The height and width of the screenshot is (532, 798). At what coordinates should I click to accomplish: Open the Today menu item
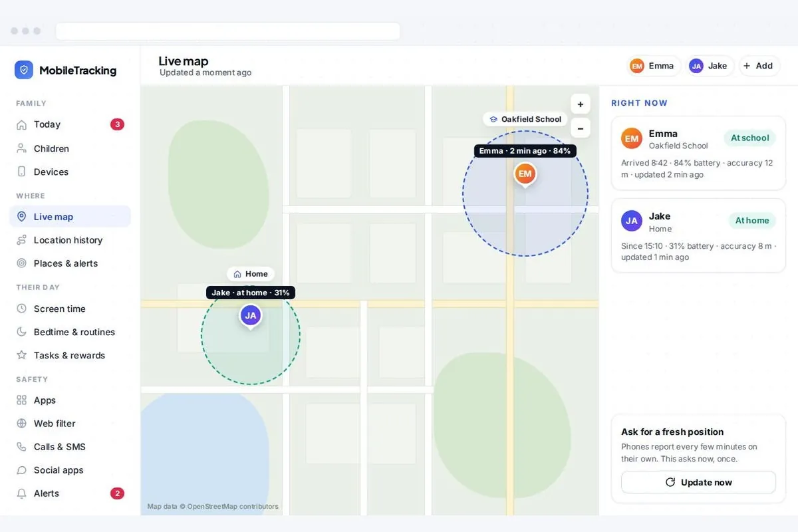70,124
